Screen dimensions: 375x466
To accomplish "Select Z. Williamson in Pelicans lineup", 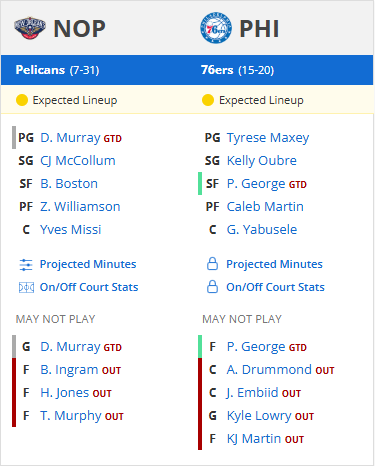I will click(x=80, y=207).
